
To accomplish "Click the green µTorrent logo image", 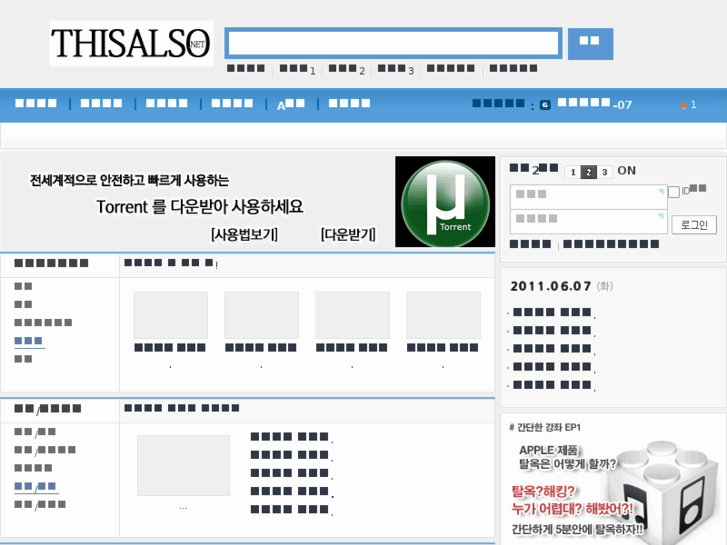I will click(445, 202).
